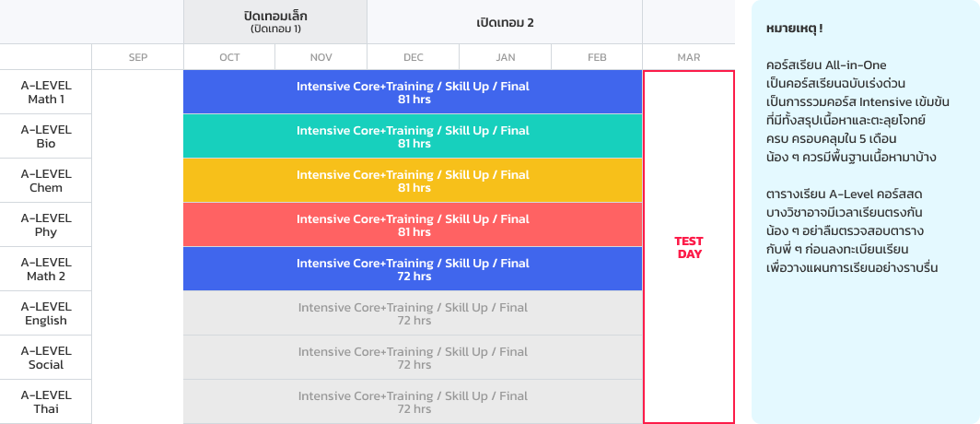Select the teal A-LEVEL Bio course bar

pos(413,136)
